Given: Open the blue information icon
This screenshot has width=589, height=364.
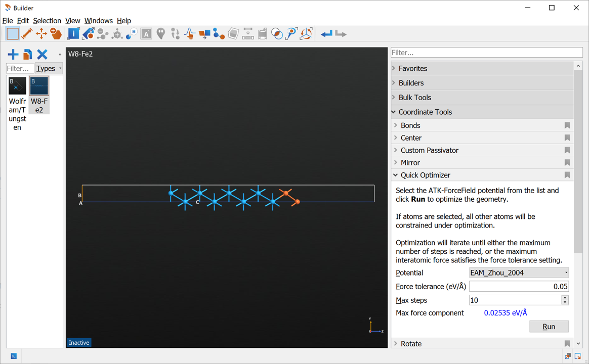Looking at the screenshot, I should pos(73,34).
